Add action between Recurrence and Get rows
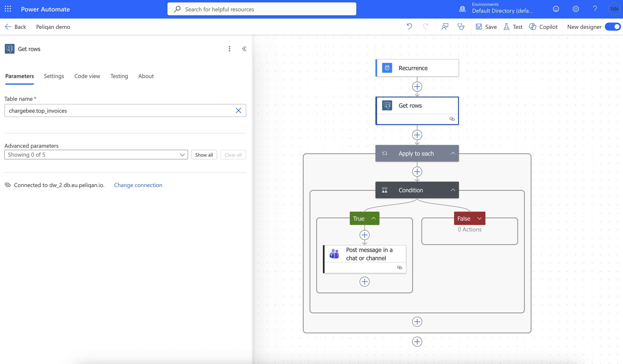 [417, 87]
